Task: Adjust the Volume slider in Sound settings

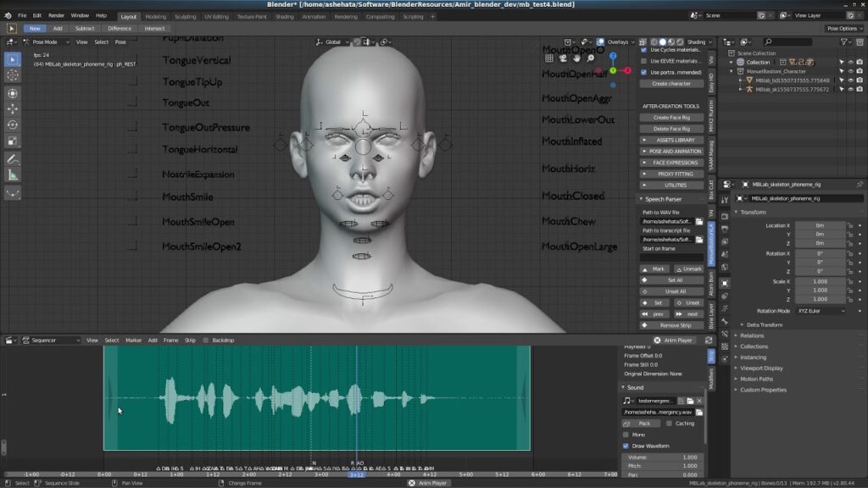Action: coord(665,458)
